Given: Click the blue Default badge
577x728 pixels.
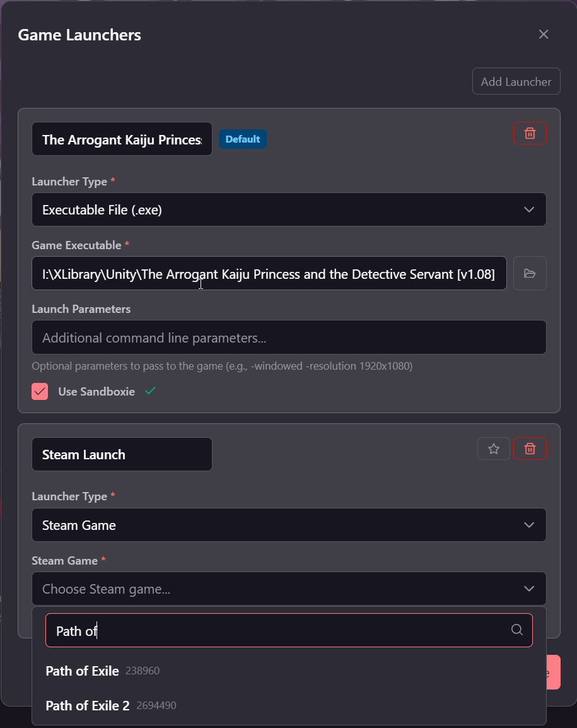Looking at the screenshot, I should click(x=243, y=139).
